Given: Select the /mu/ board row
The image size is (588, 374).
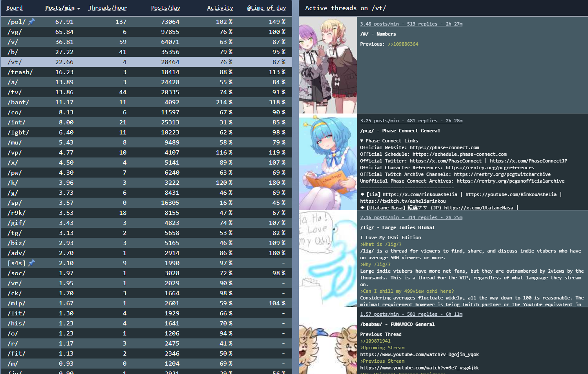Looking at the screenshot, I should [146, 142].
